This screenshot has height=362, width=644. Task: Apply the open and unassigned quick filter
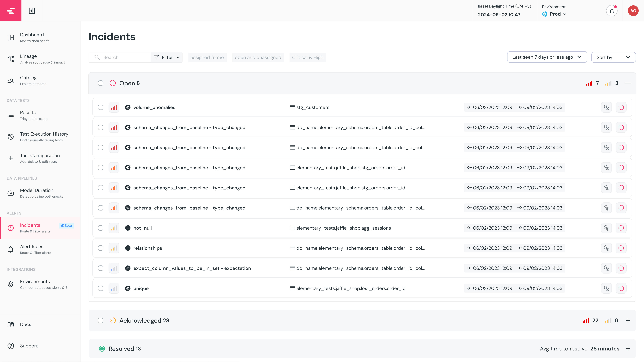click(x=258, y=57)
